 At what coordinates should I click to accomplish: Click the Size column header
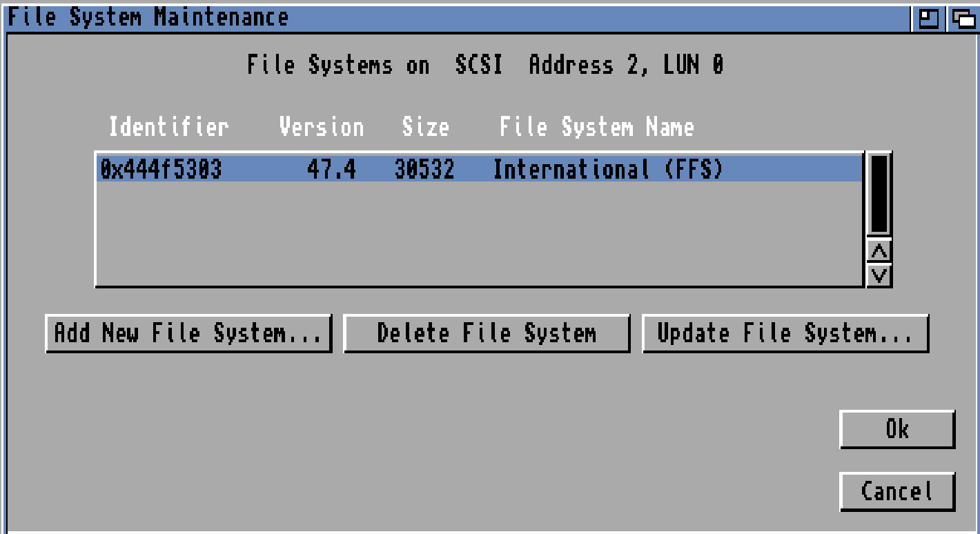tap(425, 128)
